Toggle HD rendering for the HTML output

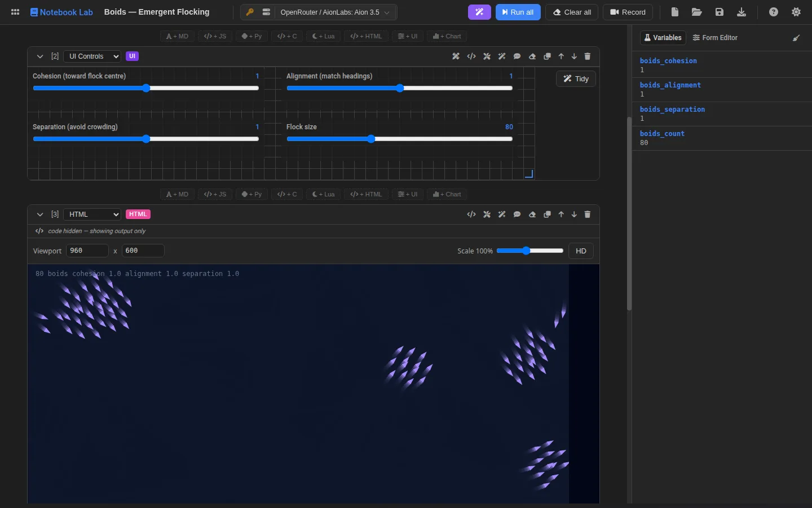point(581,251)
